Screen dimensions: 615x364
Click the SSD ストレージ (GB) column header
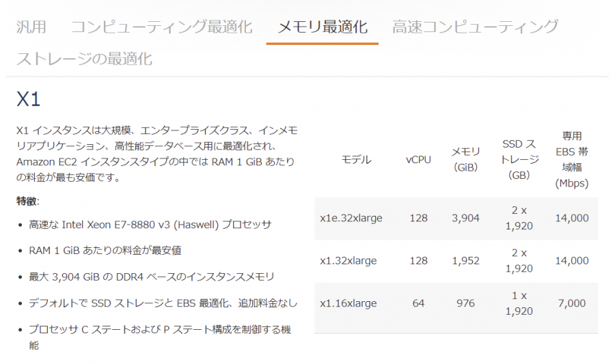519,160
